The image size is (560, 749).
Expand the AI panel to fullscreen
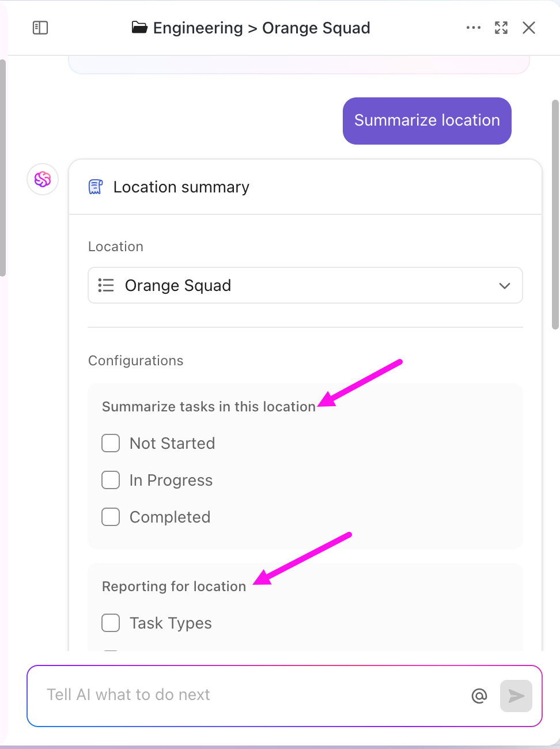click(501, 27)
